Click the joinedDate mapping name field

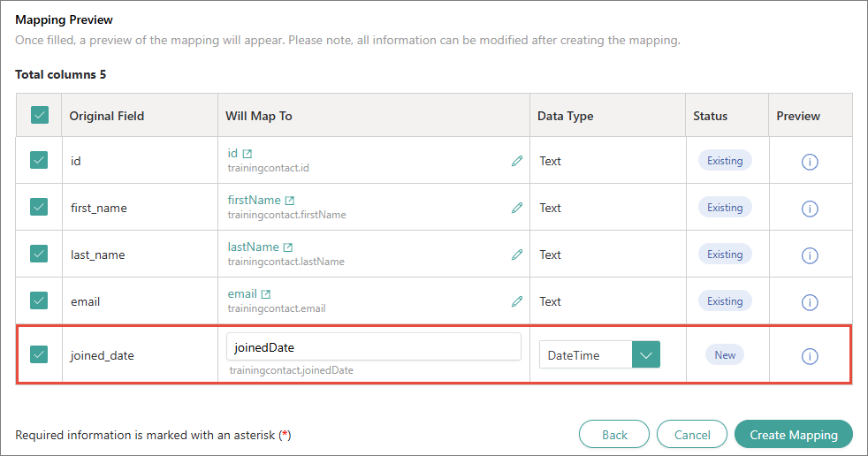(x=374, y=347)
